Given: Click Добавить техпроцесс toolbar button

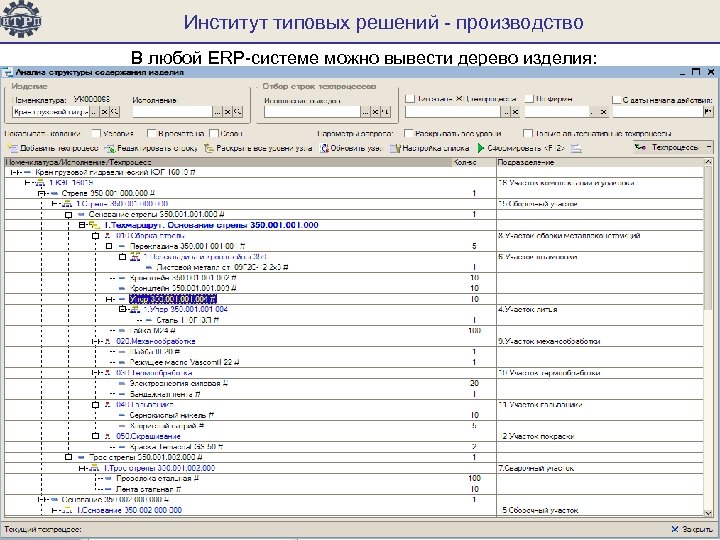Looking at the screenshot, I should click(x=53, y=148).
